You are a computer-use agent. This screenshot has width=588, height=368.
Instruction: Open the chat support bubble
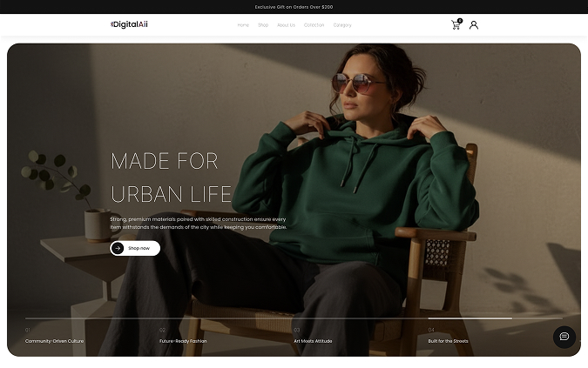[x=564, y=337]
